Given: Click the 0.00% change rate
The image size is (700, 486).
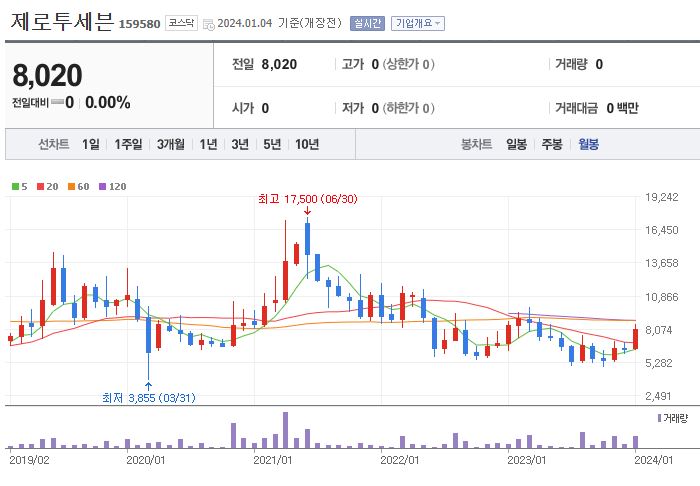Looking at the screenshot, I should click(108, 103).
